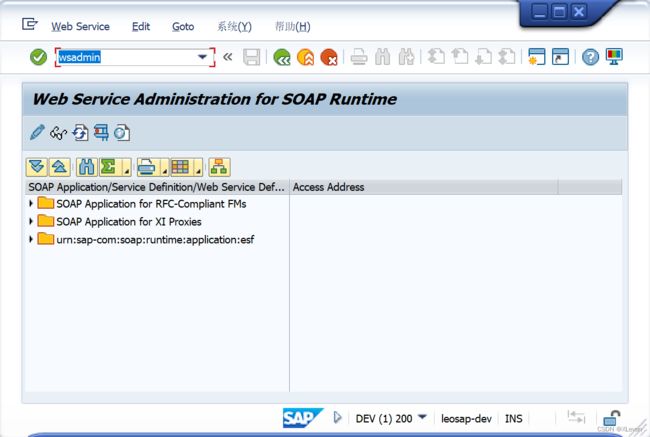The height and width of the screenshot is (437, 650).
Task: Click the red Cancel icon
Action: 329,57
